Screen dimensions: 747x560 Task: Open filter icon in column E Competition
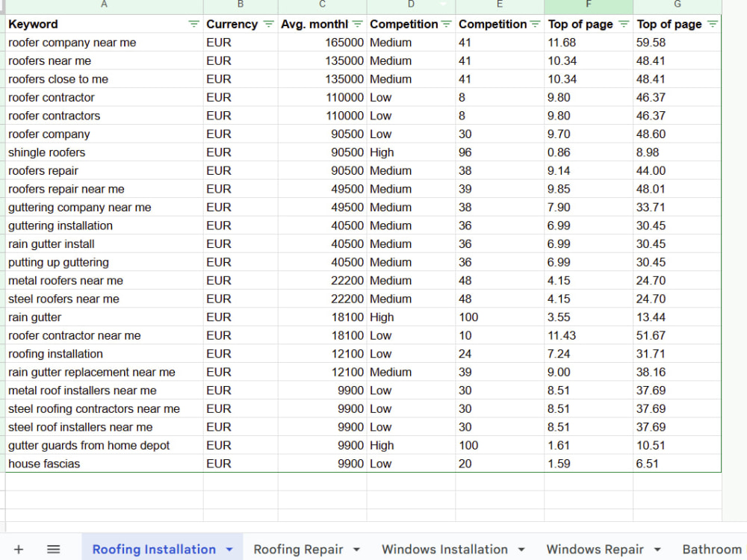pyautogui.click(x=535, y=25)
